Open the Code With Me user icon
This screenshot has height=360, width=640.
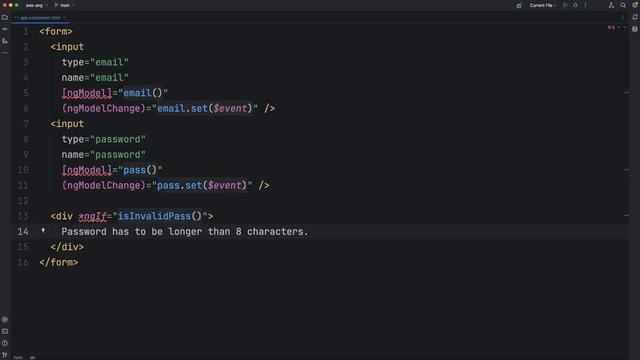coord(611,5)
